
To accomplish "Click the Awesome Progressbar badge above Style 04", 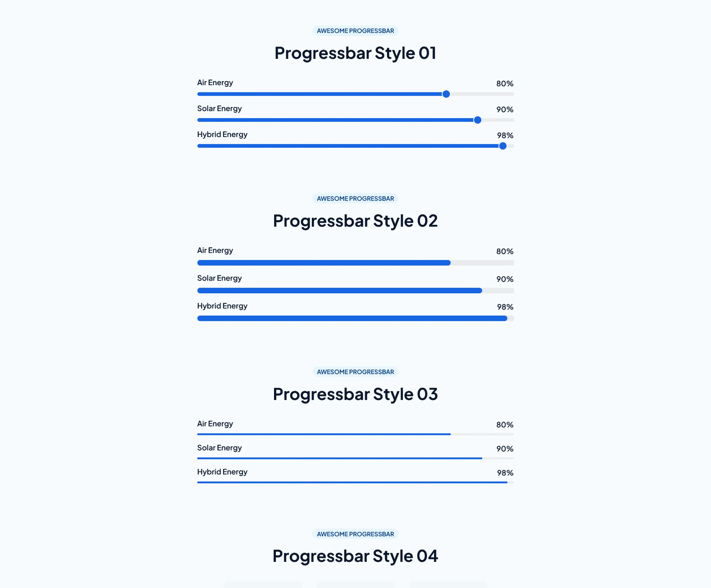I will pyautogui.click(x=355, y=534).
